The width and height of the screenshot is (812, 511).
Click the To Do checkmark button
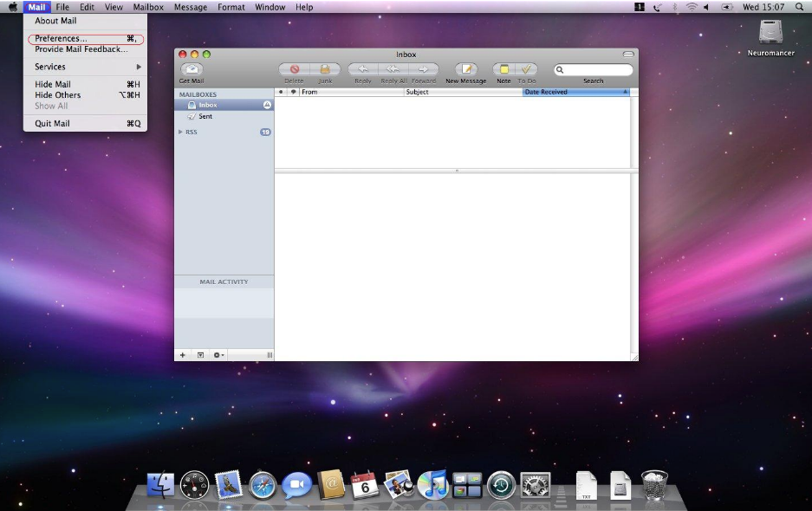click(x=527, y=69)
